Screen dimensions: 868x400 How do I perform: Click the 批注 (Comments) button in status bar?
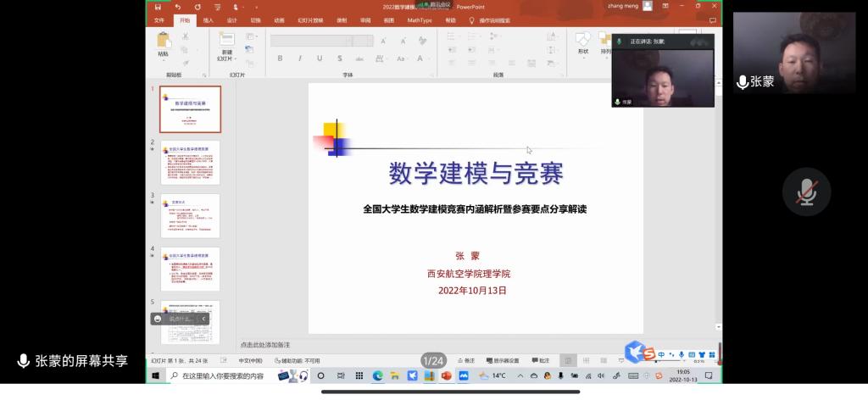coord(540,360)
